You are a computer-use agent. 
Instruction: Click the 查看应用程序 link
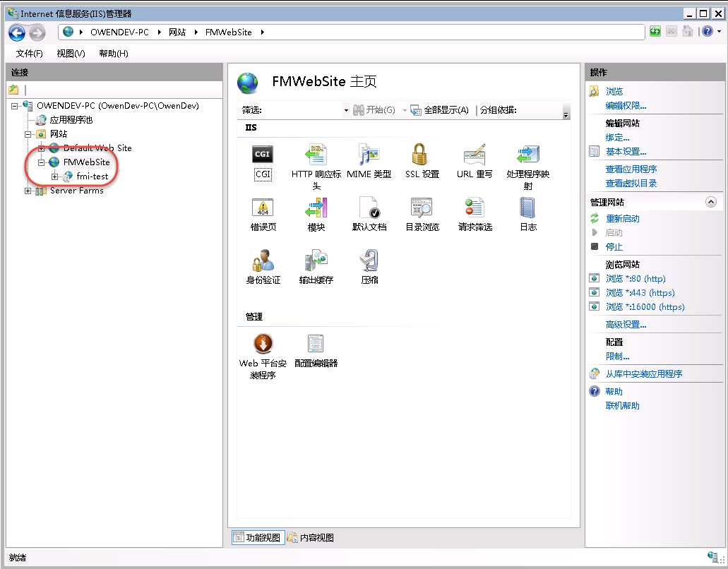[x=631, y=169]
